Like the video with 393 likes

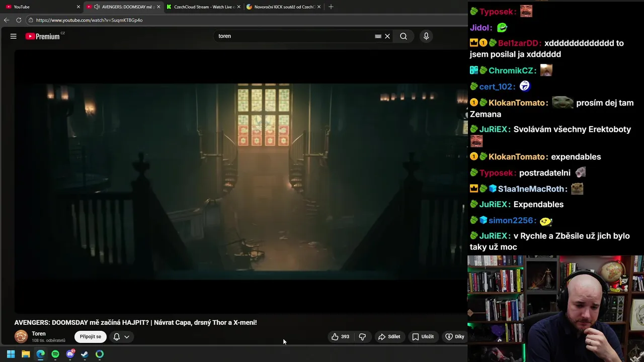click(340, 337)
